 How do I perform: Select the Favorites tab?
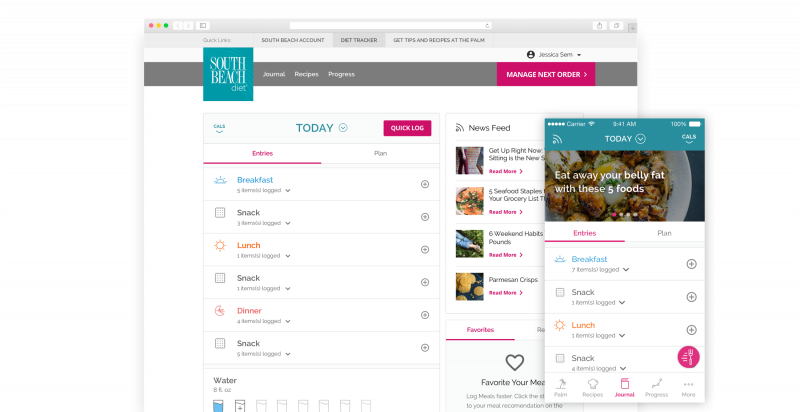tap(480, 330)
